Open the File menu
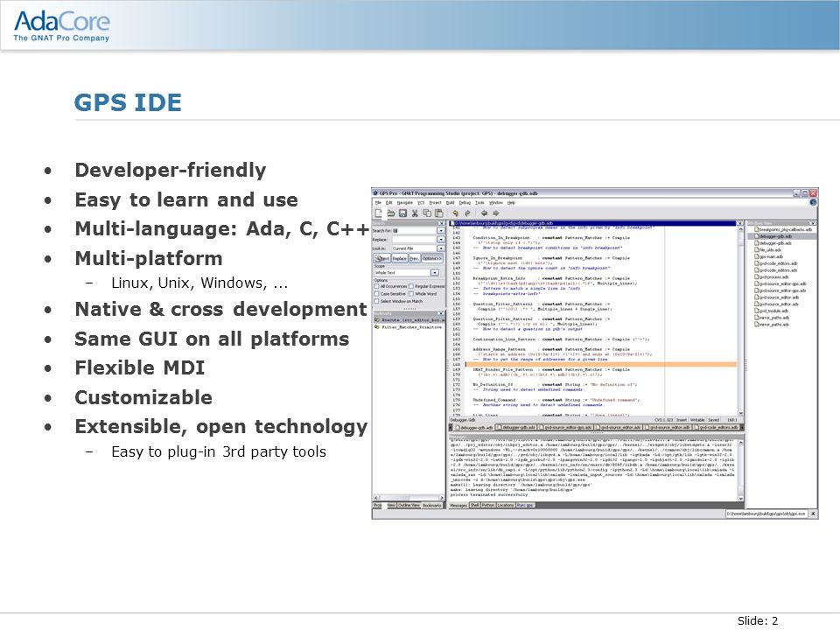Screen dimensions: 840x630 [378, 202]
